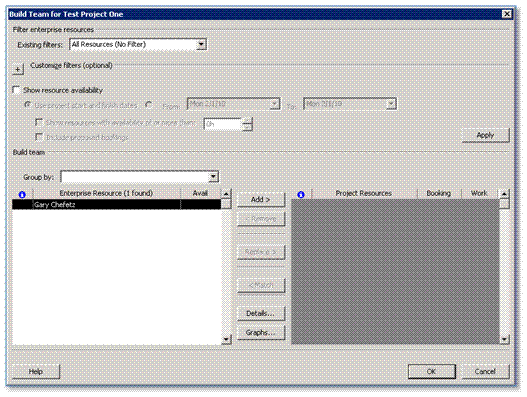Click the Booking column header

click(439, 193)
